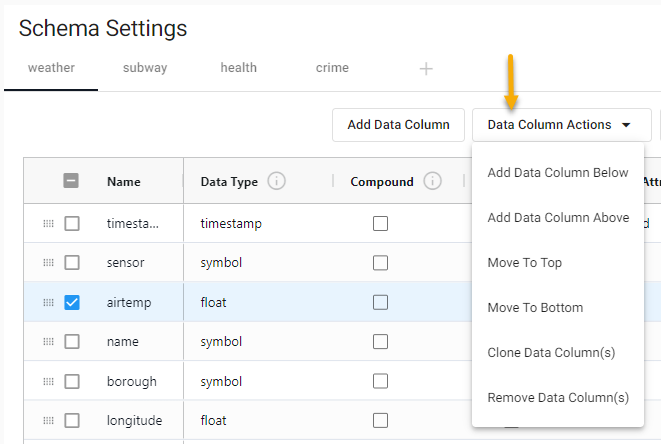Screen dimensions: 661x444
Task: Click the plus icon to add schema tab
Action: [x=426, y=69]
